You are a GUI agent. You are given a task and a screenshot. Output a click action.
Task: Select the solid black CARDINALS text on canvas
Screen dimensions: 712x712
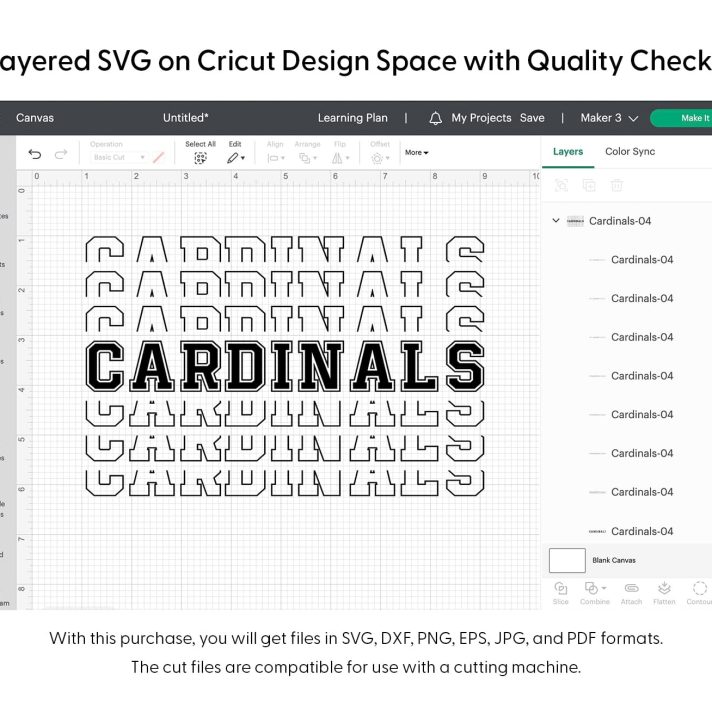click(285, 366)
